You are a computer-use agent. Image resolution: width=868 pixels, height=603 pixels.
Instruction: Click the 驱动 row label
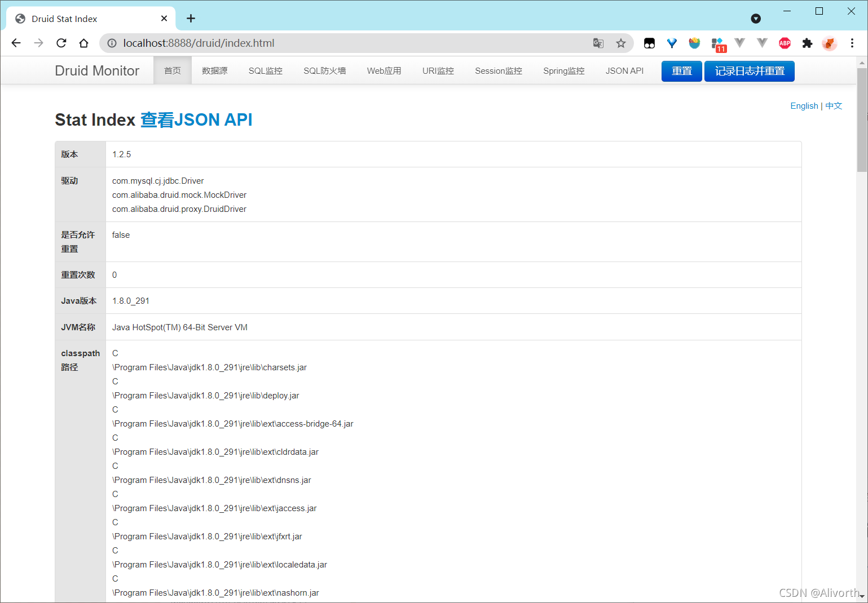pos(69,180)
